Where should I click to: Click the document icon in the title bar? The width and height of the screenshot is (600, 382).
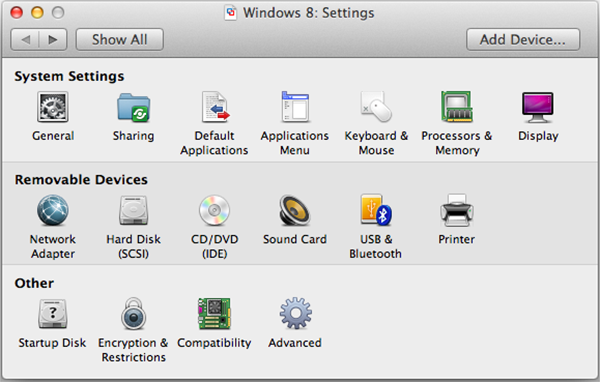(230, 13)
